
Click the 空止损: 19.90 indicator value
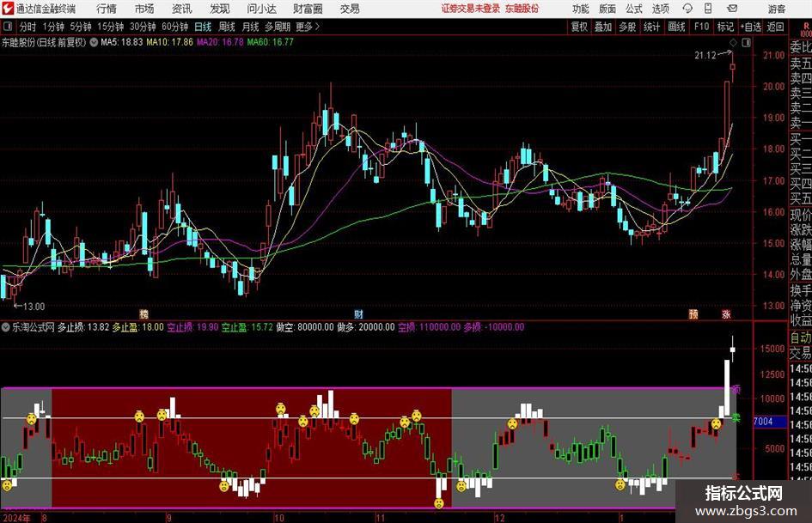192,326
